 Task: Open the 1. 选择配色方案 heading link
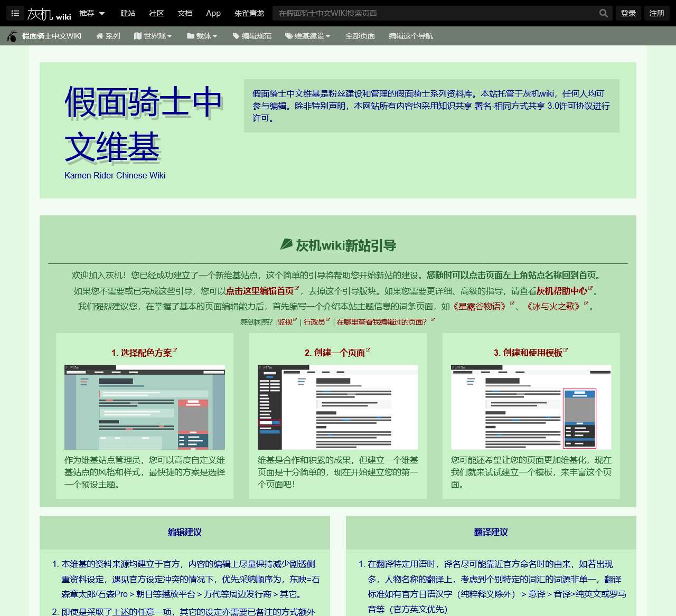pyautogui.click(x=142, y=353)
